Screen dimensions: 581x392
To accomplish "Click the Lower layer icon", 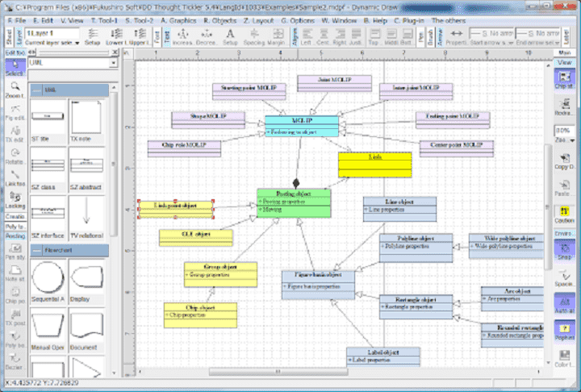I will point(116,37).
